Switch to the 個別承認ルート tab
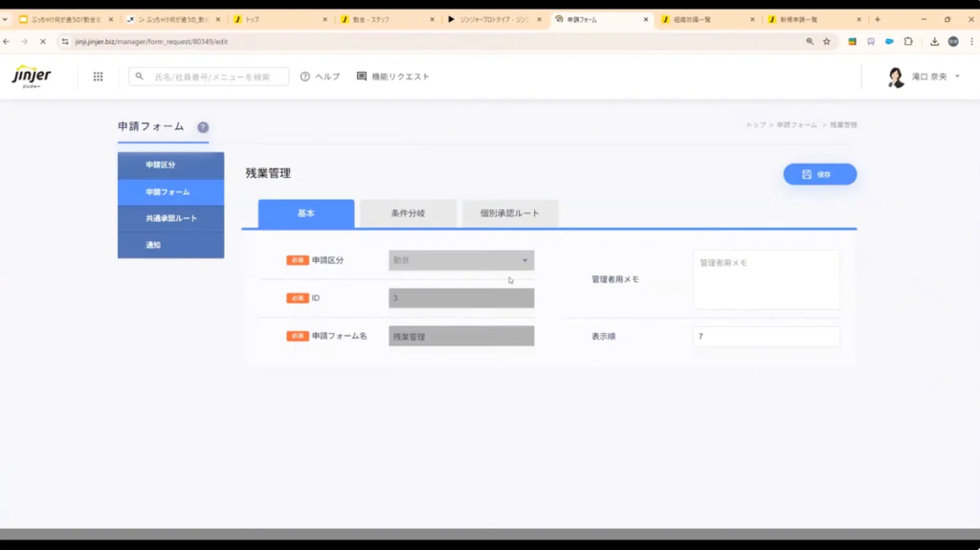Viewport: 980px width, 550px height. (509, 213)
